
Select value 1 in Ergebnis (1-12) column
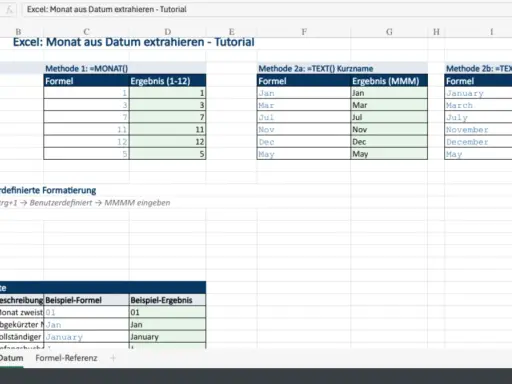(x=168, y=93)
